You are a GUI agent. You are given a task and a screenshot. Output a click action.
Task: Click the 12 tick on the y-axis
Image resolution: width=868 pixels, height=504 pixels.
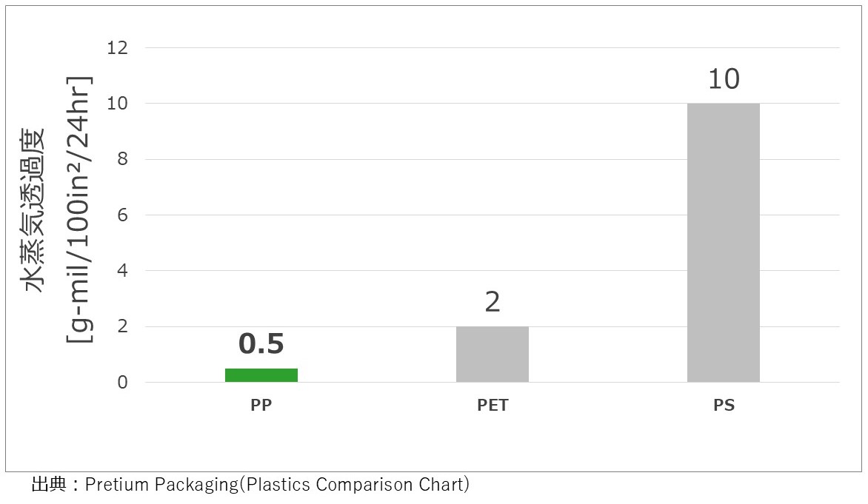tap(118, 48)
